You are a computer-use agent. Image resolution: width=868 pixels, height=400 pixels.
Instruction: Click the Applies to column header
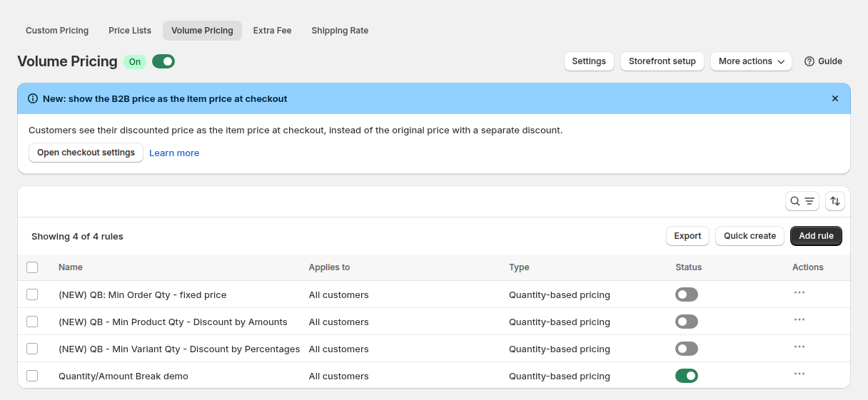click(329, 267)
